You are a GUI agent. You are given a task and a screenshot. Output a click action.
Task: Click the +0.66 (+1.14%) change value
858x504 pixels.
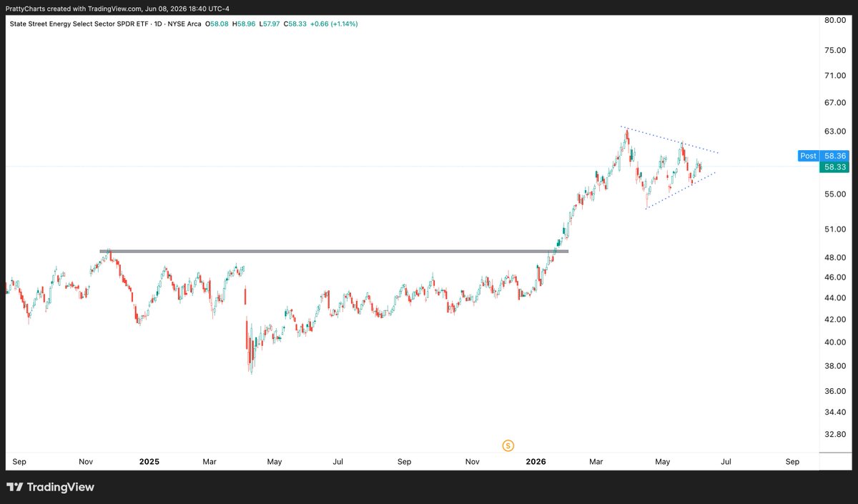pyautogui.click(x=335, y=24)
